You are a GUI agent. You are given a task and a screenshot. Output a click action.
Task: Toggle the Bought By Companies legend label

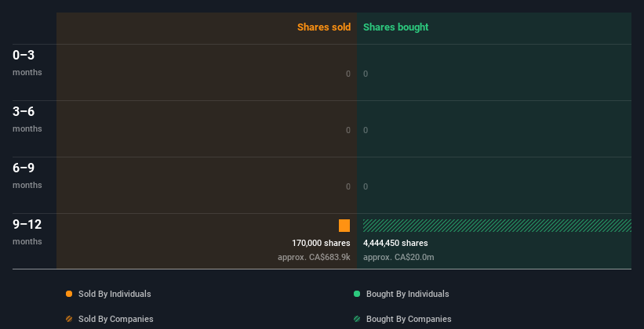click(x=409, y=319)
